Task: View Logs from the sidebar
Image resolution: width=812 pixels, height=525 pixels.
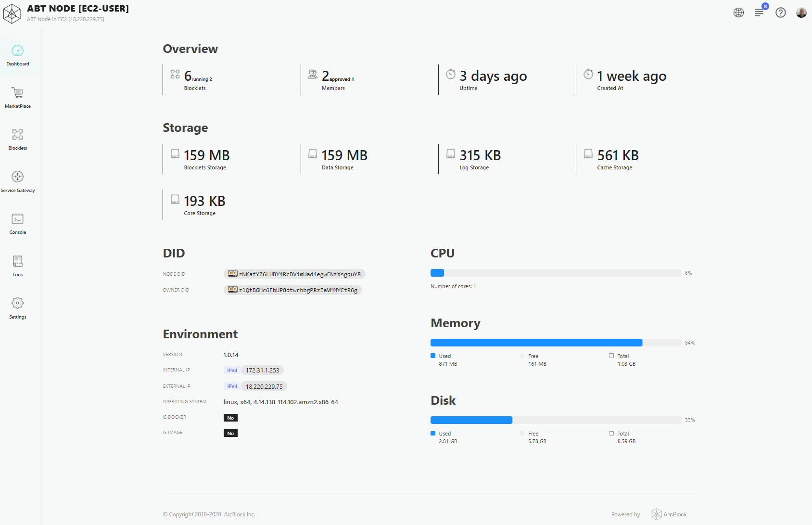Action: click(x=17, y=261)
